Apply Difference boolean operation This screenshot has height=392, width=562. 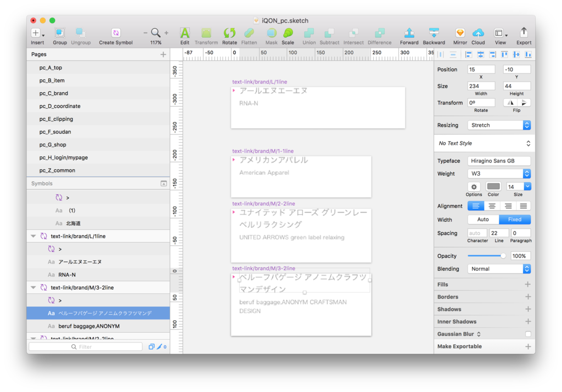coord(380,33)
